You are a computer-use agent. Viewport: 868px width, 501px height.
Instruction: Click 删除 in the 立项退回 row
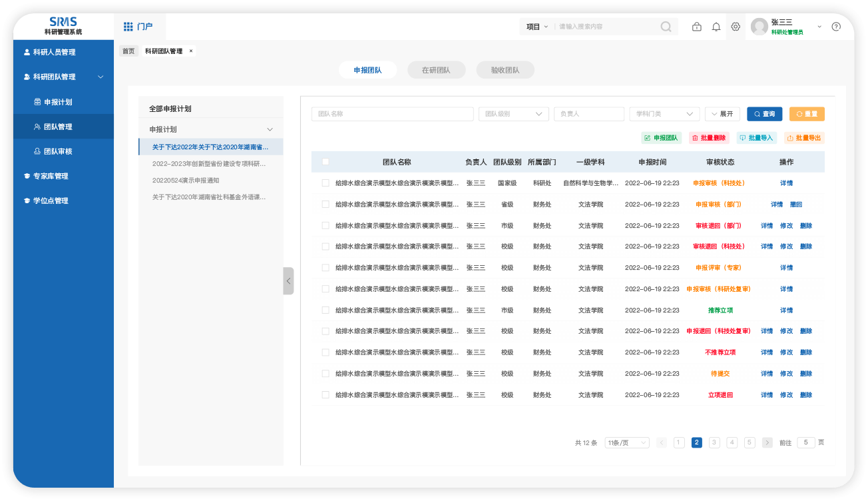coord(806,395)
